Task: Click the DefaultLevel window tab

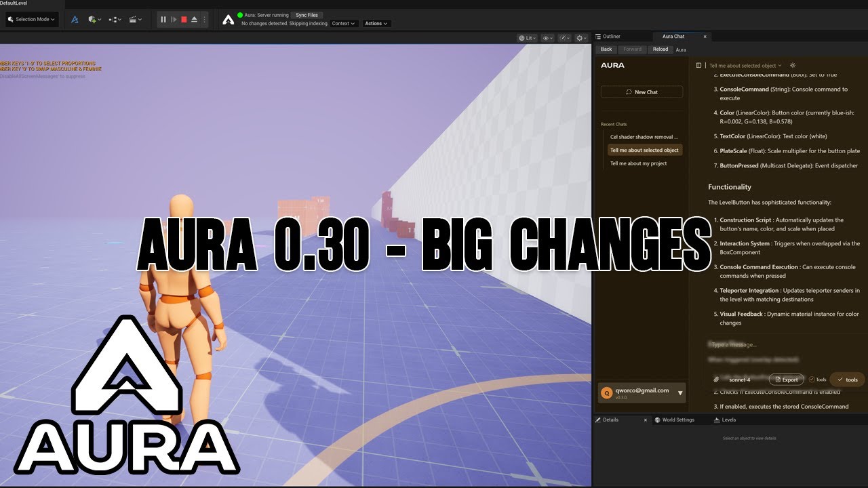Action: point(12,3)
